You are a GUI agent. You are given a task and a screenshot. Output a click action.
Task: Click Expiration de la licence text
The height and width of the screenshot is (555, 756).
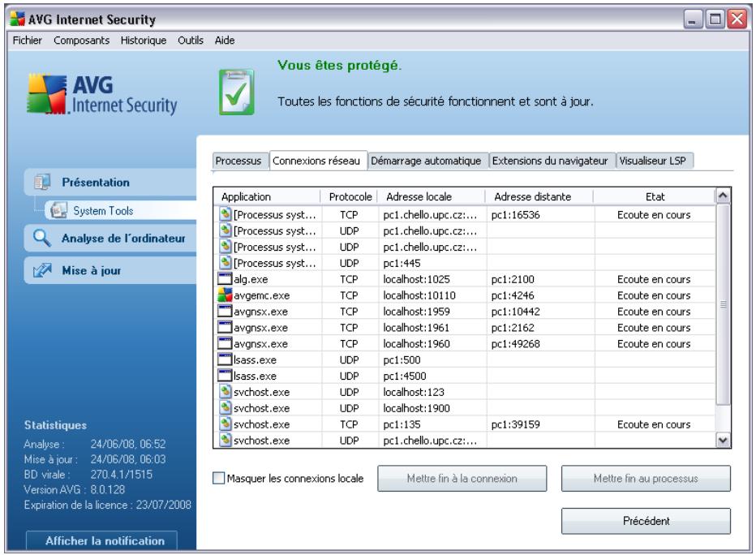point(108,505)
